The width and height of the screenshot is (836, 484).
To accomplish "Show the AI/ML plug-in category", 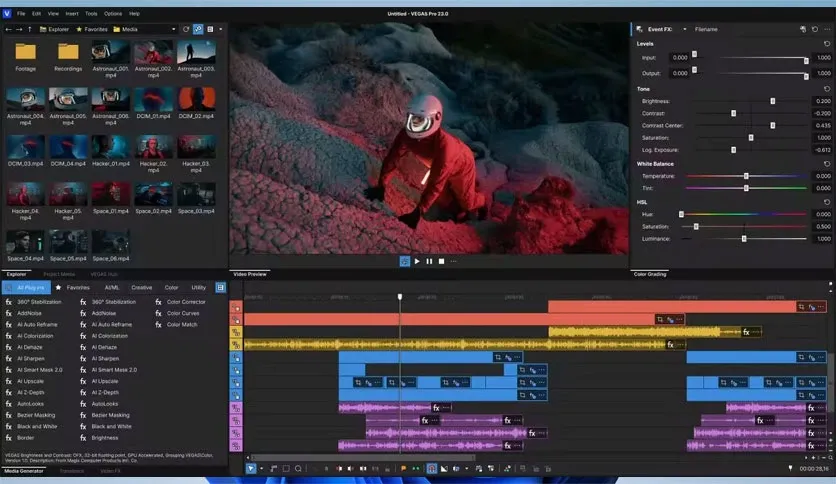I will [x=112, y=287].
